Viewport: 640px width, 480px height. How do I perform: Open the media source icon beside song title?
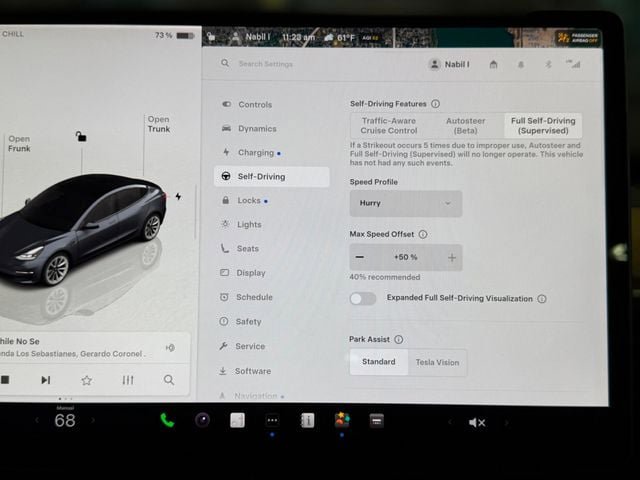[x=170, y=348]
